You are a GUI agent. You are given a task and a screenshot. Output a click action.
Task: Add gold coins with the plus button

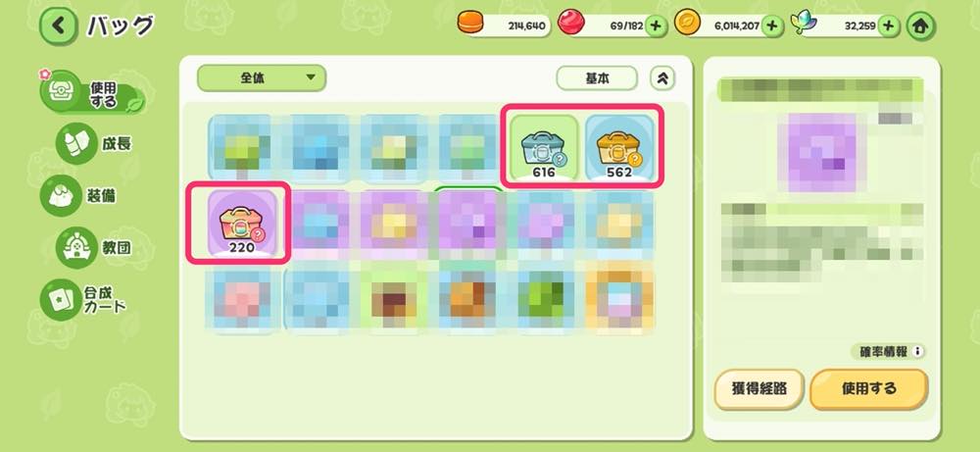click(x=771, y=25)
